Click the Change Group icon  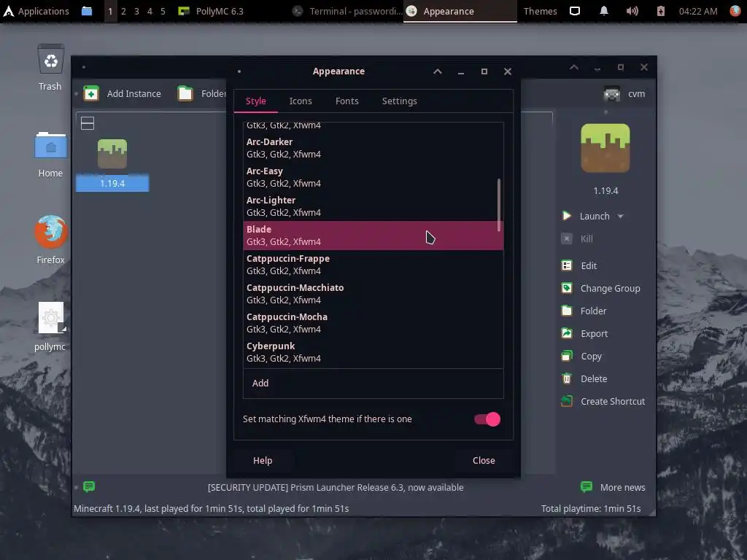566,288
